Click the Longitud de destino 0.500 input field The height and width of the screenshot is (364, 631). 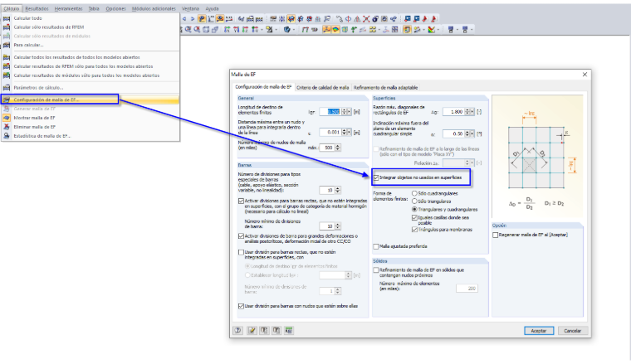point(330,112)
